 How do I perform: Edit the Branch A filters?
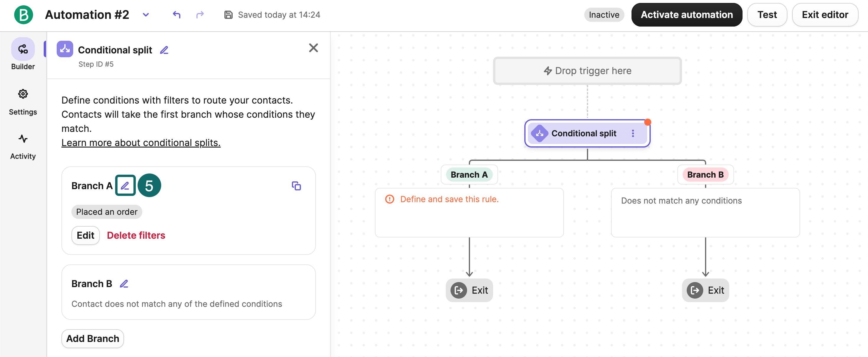(x=85, y=235)
